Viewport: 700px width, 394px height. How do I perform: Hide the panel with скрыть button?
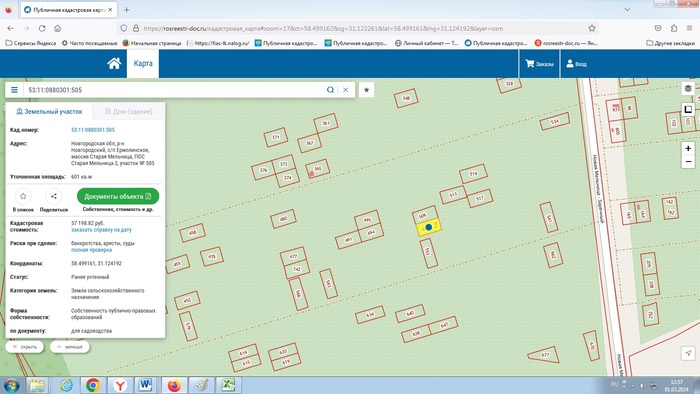coord(25,347)
